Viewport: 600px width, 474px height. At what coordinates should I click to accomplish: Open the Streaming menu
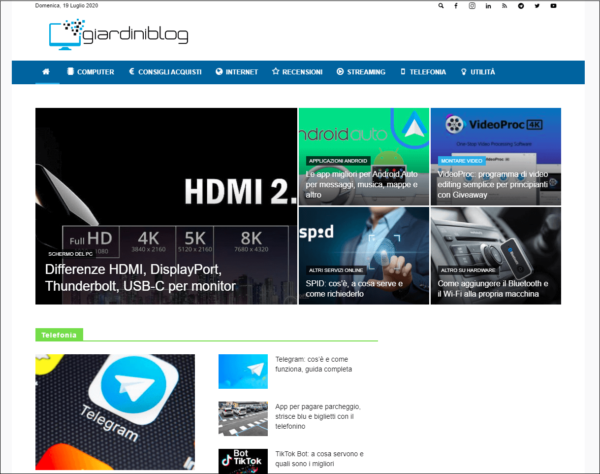point(361,72)
